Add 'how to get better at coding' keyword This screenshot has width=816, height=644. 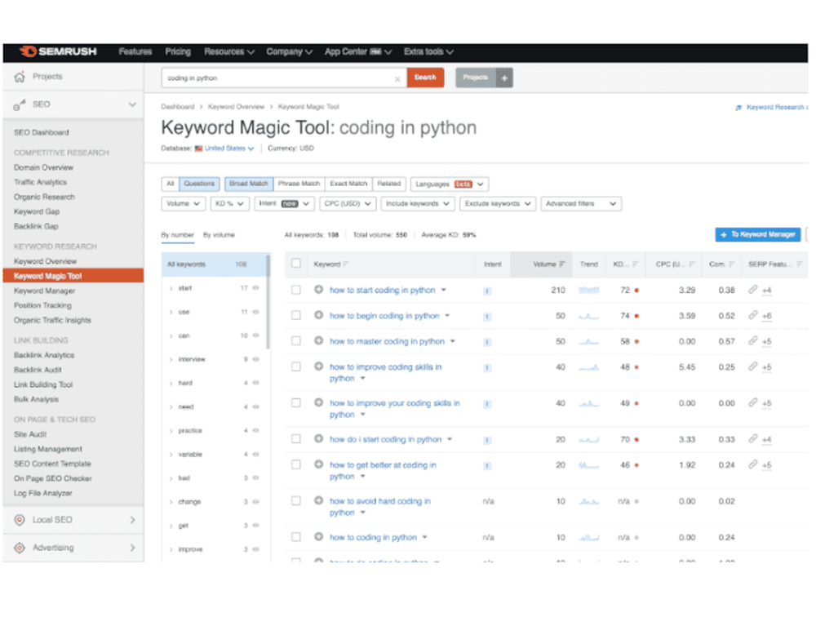coord(318,464)
